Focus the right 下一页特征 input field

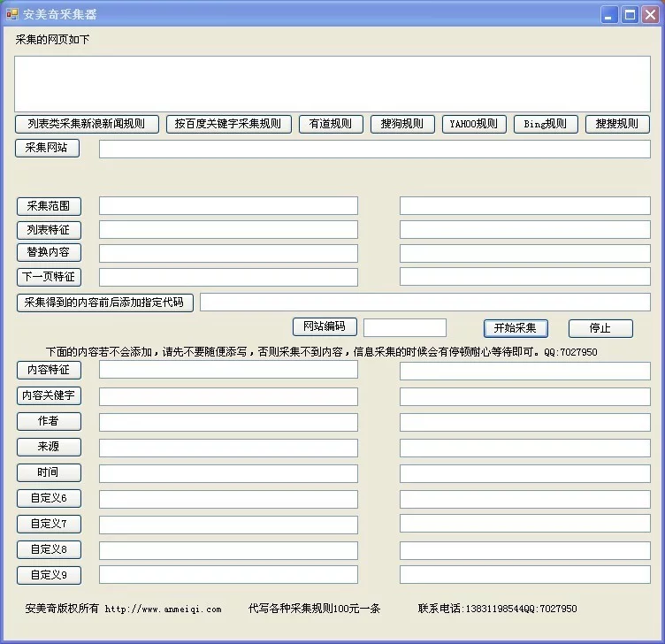[x=525, y=277]
